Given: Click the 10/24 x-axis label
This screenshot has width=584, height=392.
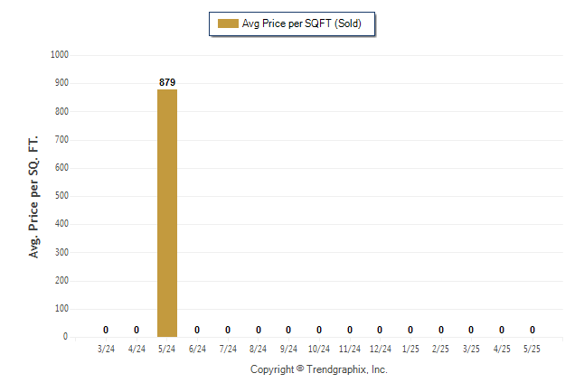Looking at the screenshot, I should pos(319,349).
